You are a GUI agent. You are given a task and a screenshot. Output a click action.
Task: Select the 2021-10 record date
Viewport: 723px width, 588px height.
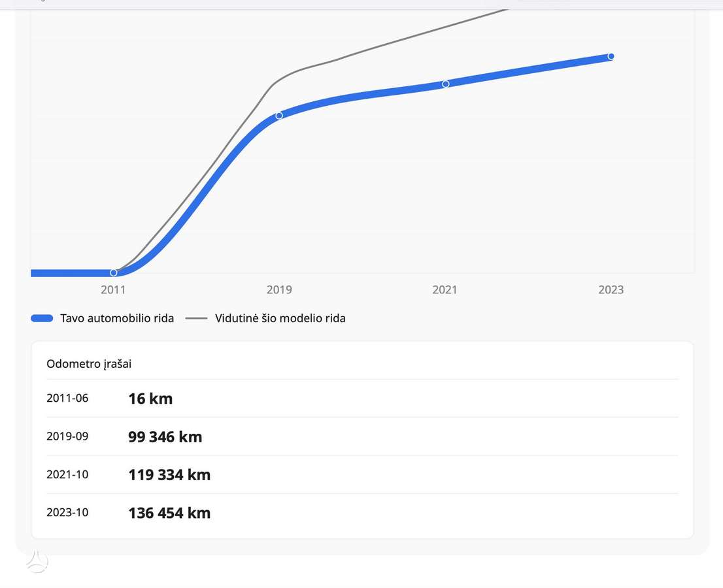pyautogui.click(x=67, y=474)
